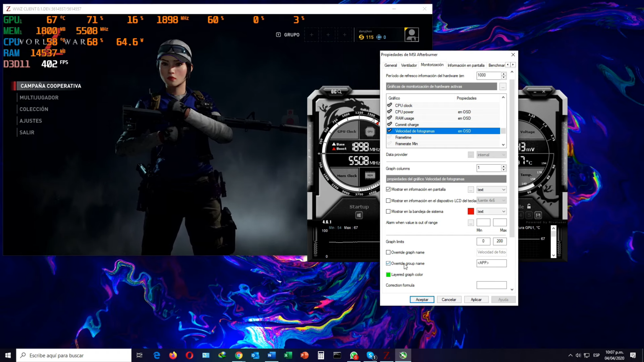Disable Override group name
This screenshot has width=644, height=362.
point(388,263)
